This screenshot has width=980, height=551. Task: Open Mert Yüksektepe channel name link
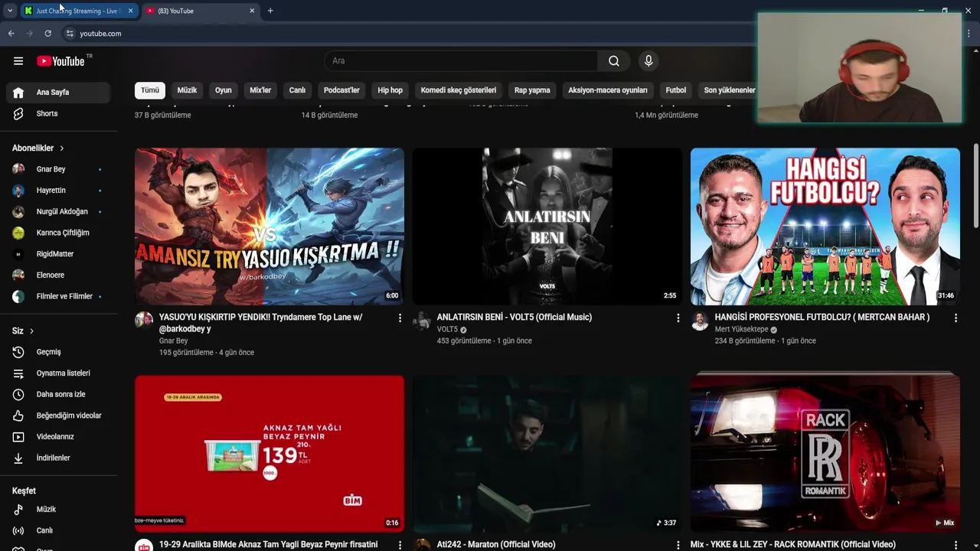[741, 329]
